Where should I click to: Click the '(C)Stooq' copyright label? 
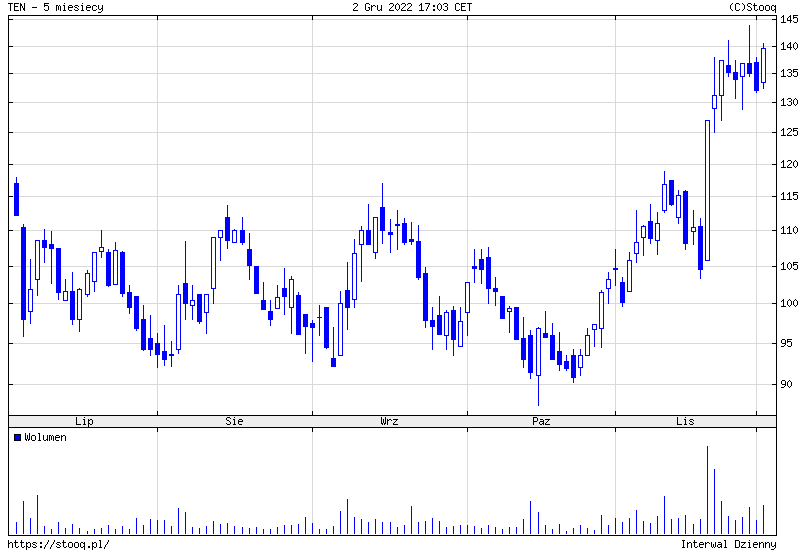click(x=752, y=7)
